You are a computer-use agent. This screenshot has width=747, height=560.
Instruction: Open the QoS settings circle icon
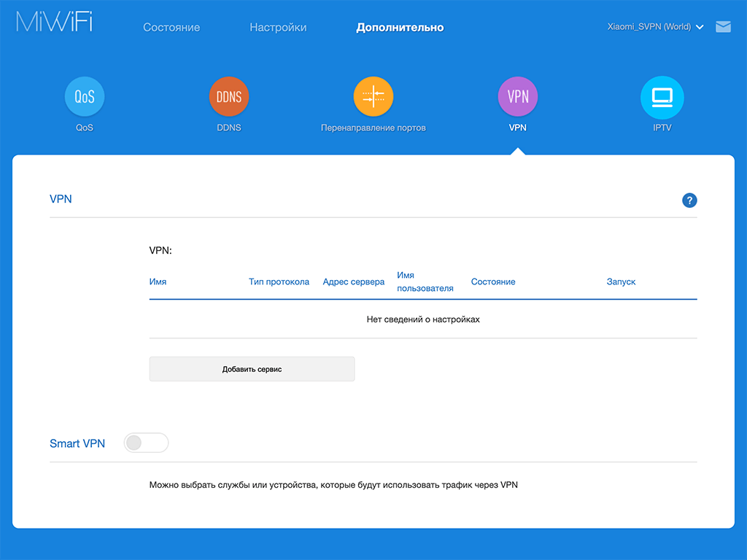pos(85,97)
